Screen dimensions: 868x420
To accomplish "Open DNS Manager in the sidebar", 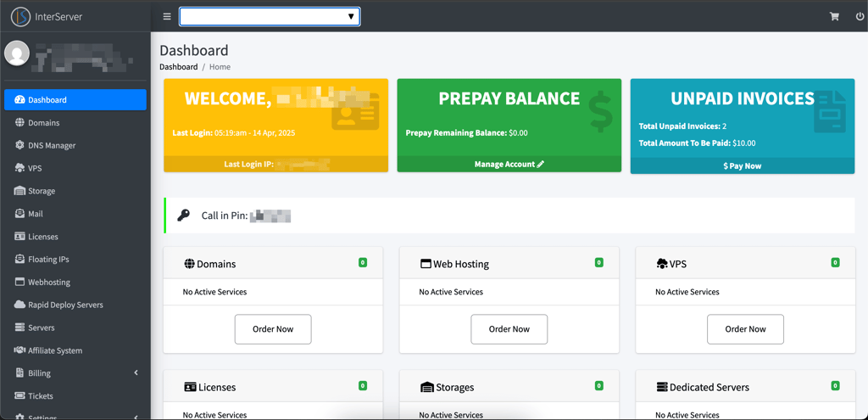I will click(75, 145).
